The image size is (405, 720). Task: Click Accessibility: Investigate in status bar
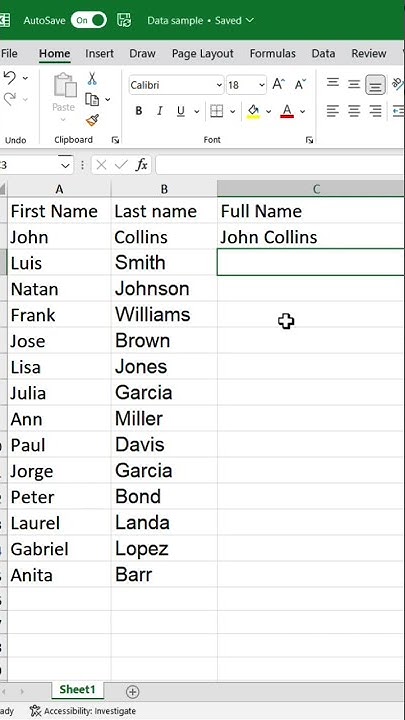(83, 711)
